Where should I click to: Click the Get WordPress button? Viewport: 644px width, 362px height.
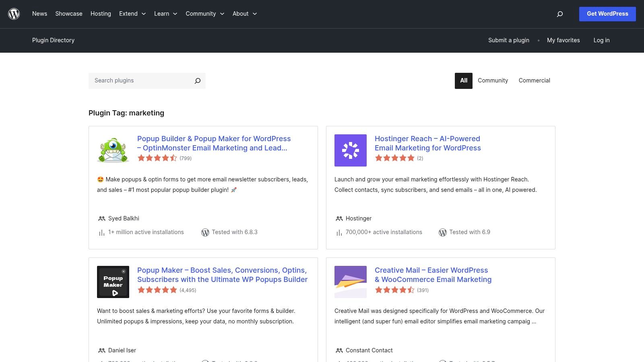[x=607, y=14]
